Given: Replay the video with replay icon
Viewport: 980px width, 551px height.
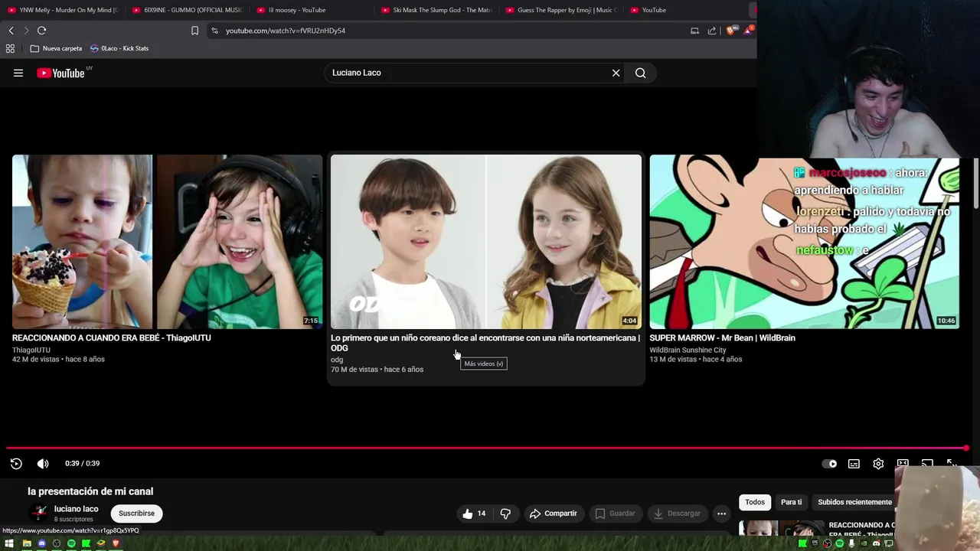Looking at the screenshot, I should pyautogui.click(x=16, y=463).
